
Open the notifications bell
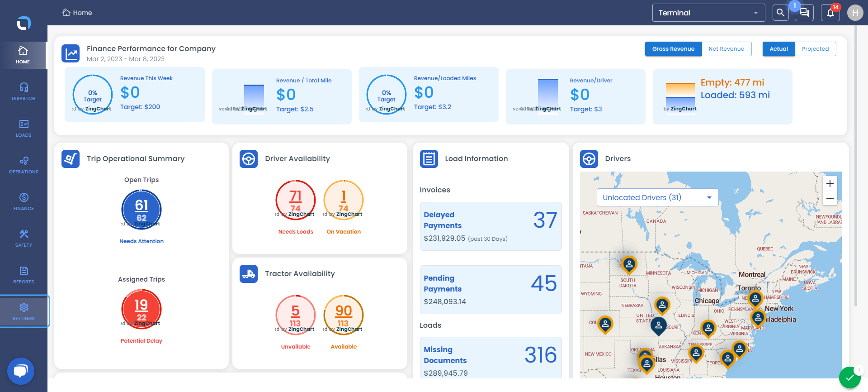[830, 13]
